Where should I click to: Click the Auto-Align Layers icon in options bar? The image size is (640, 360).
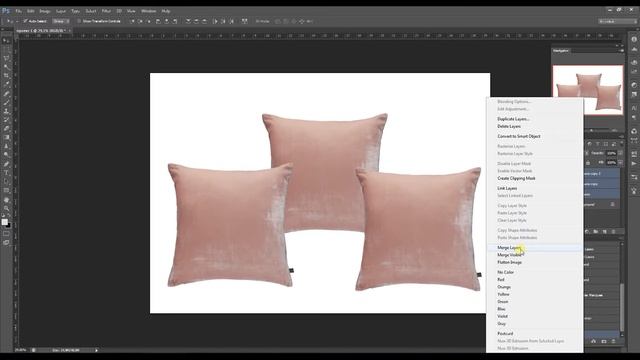click(244, 21)
